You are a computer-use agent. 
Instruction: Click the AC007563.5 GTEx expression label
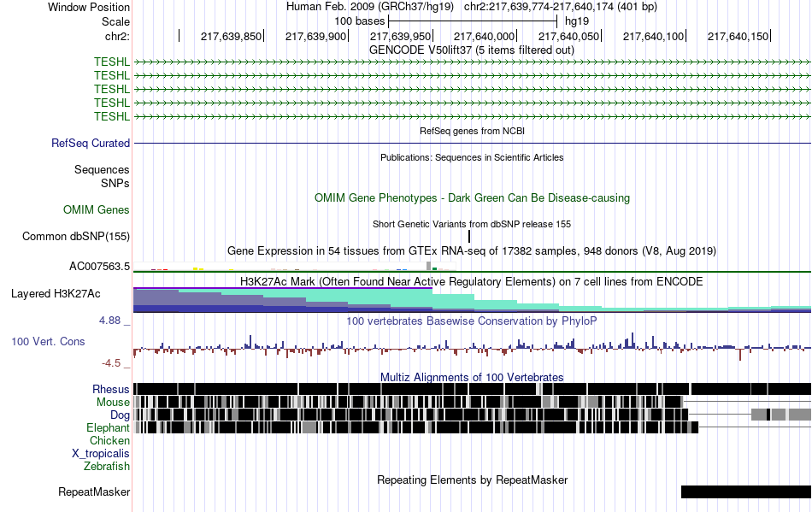[99, 266]
